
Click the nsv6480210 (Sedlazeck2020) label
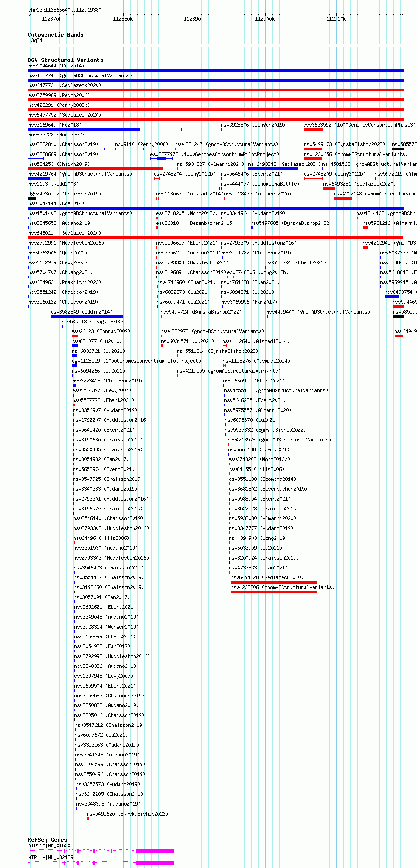point(64,233)
